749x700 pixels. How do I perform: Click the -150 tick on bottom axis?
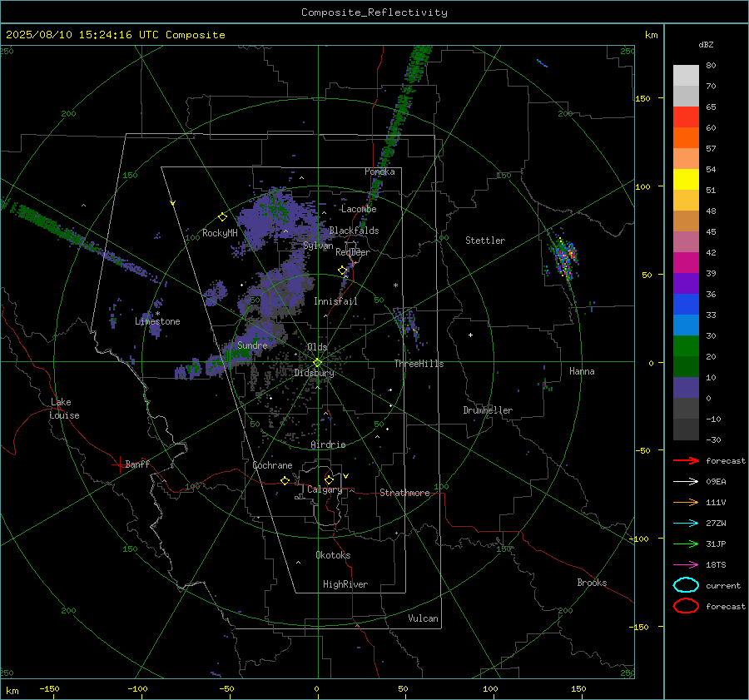[x=49, y=688]
